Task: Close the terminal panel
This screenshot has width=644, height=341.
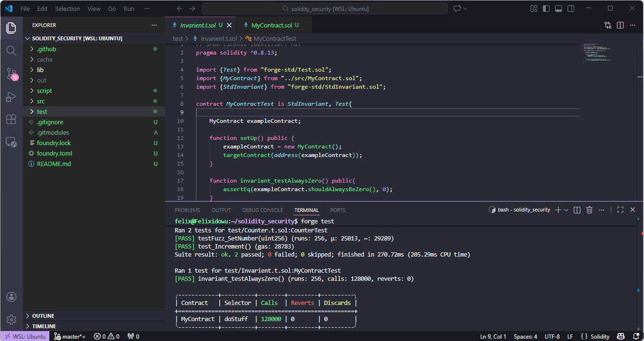Action: coord(633,210)
